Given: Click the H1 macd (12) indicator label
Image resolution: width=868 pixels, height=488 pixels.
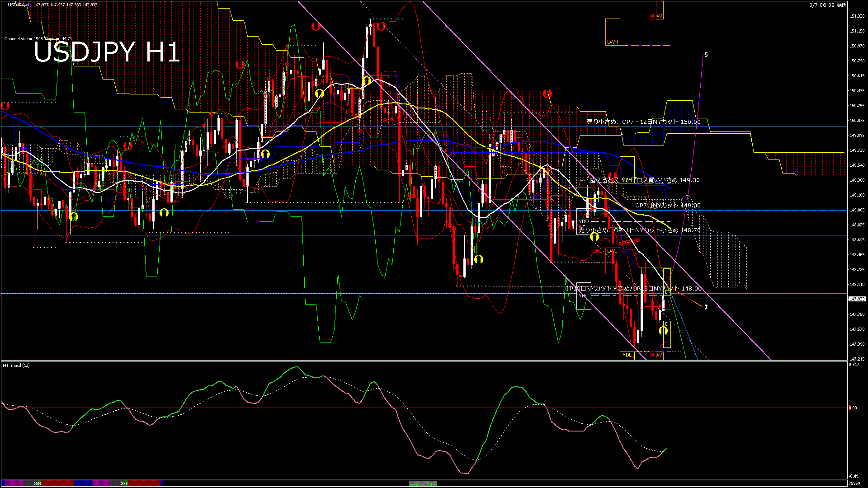Looking at the screenshot, I should click(16, 365).
